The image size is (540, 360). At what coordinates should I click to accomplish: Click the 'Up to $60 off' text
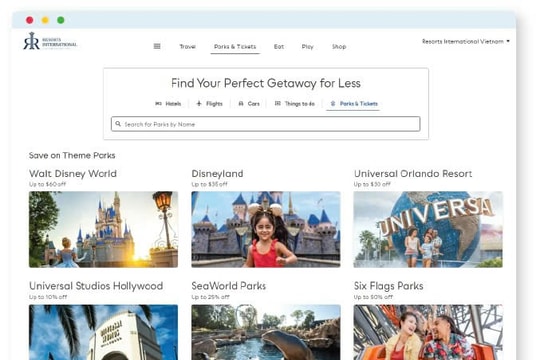click(48, 184)
